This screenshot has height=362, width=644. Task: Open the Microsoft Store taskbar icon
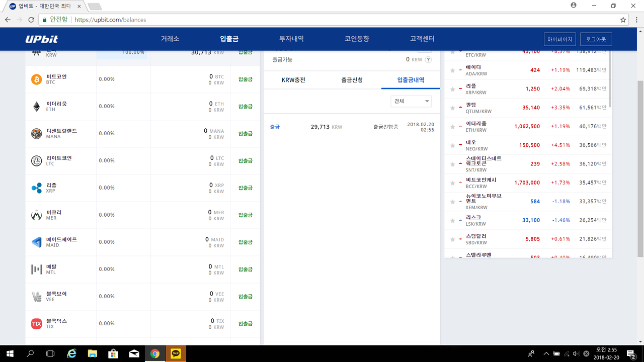[x=113, y=353]
